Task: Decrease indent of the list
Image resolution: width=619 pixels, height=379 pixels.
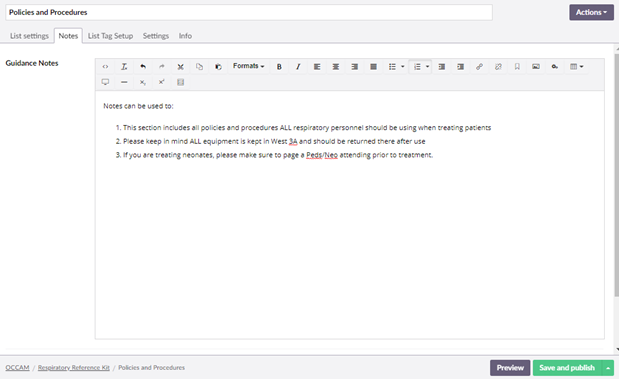Action: [442, 67]
